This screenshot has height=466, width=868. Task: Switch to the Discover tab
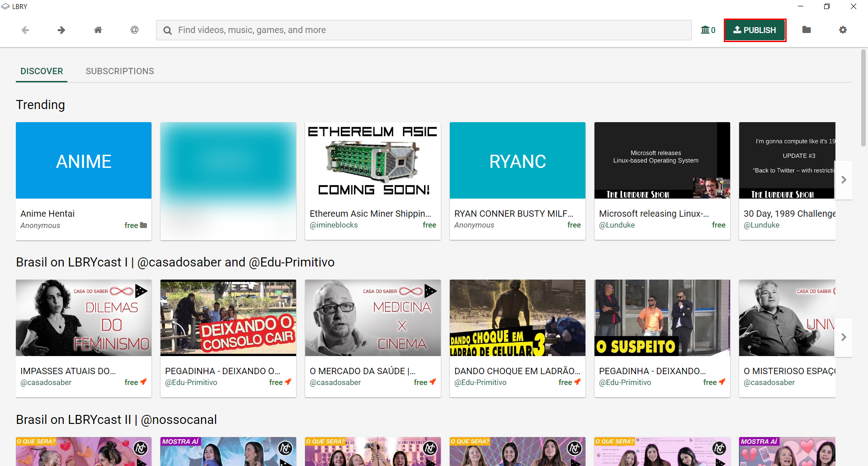(x=42, y=71)
